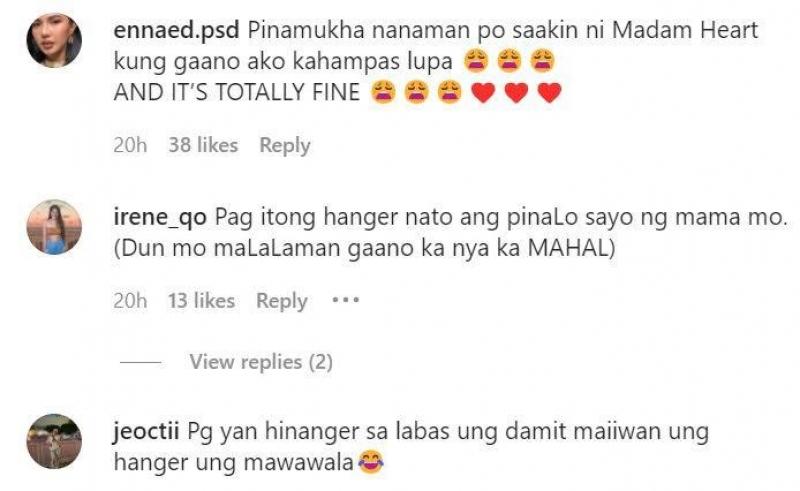
Task: Click the weary emoji after 'TOTALLY FINE'
Action: 383,92
